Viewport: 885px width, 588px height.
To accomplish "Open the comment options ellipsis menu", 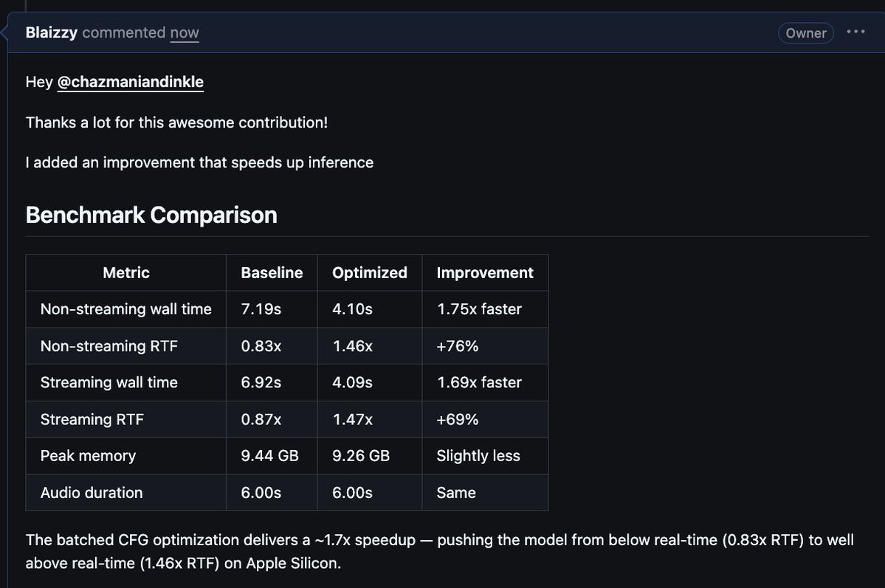I will coord(855,32).
